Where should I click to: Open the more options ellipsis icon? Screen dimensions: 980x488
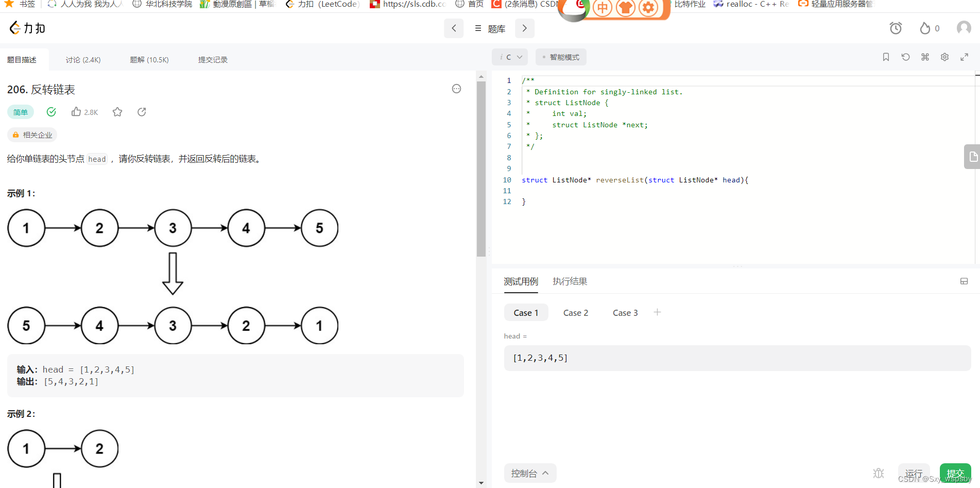456,89
